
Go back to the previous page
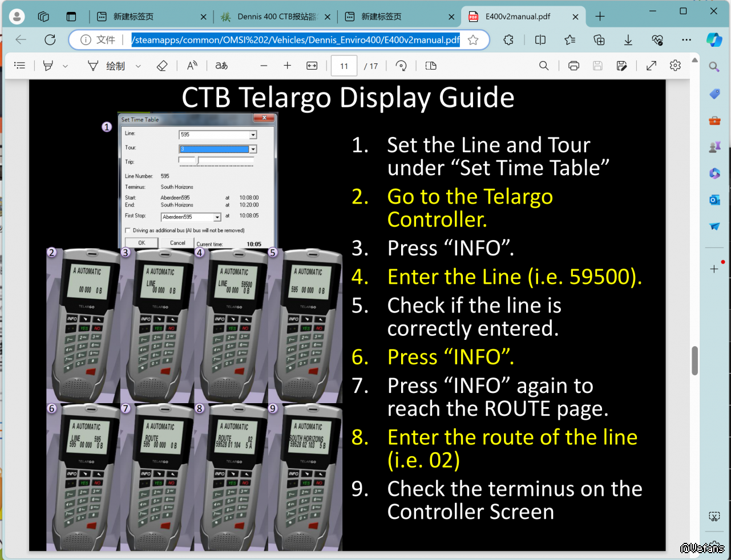[x=21, y=39]
